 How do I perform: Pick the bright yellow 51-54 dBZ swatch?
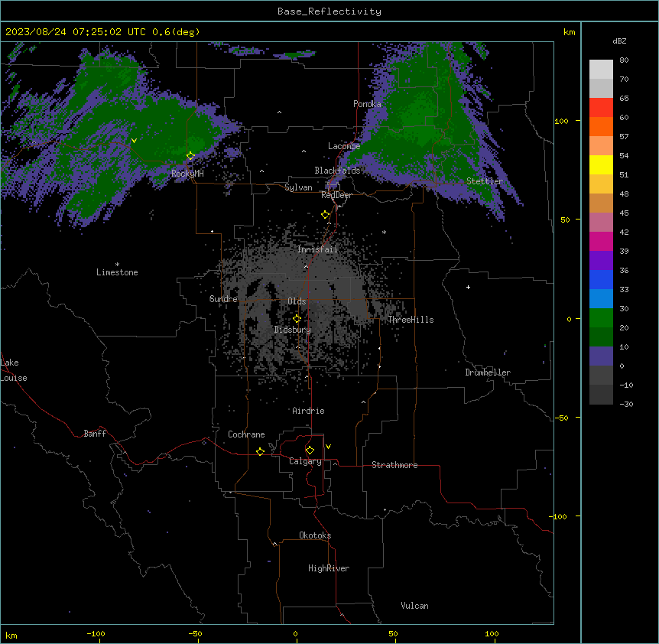tap(601, 164)
